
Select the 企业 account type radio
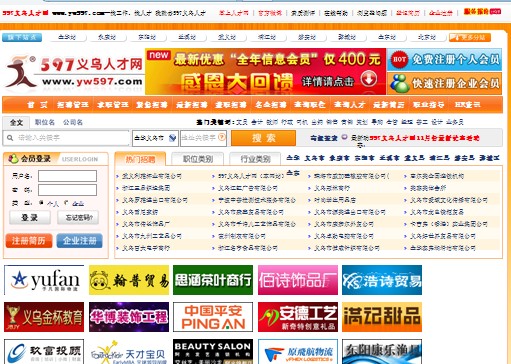click(66, 202)
